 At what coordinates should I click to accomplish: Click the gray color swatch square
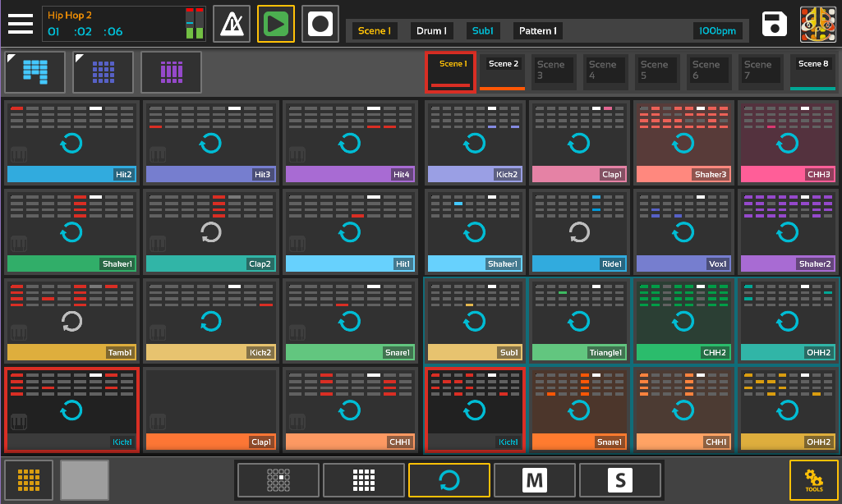coord(85,480)
